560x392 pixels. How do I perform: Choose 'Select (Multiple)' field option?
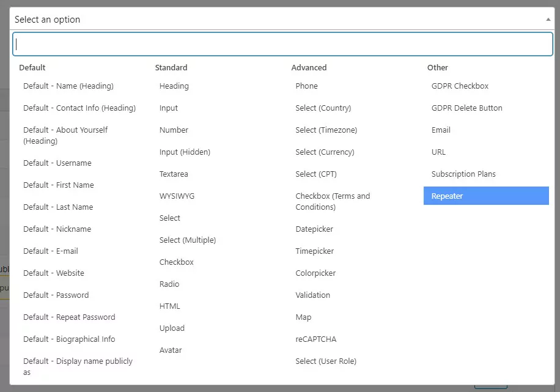point(188,240)
